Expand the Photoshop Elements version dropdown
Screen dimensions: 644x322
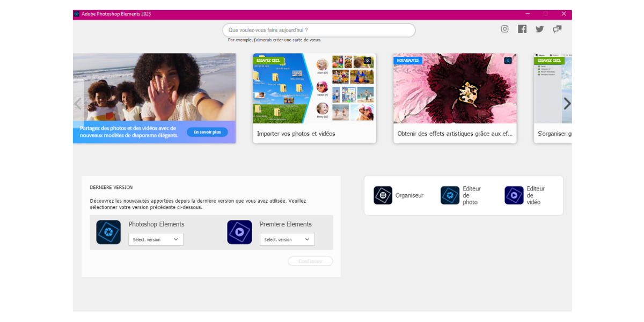pyautogui.click(x=156, y=239)
